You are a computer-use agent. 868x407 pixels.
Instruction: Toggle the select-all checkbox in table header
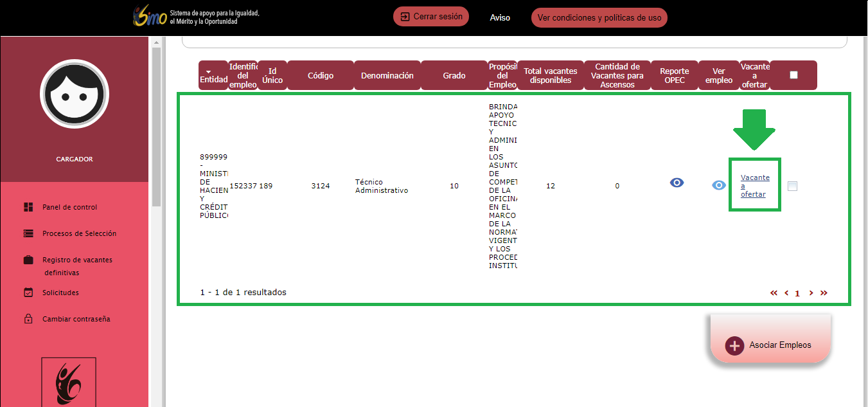pyautogui.click(x=793, y=75)
